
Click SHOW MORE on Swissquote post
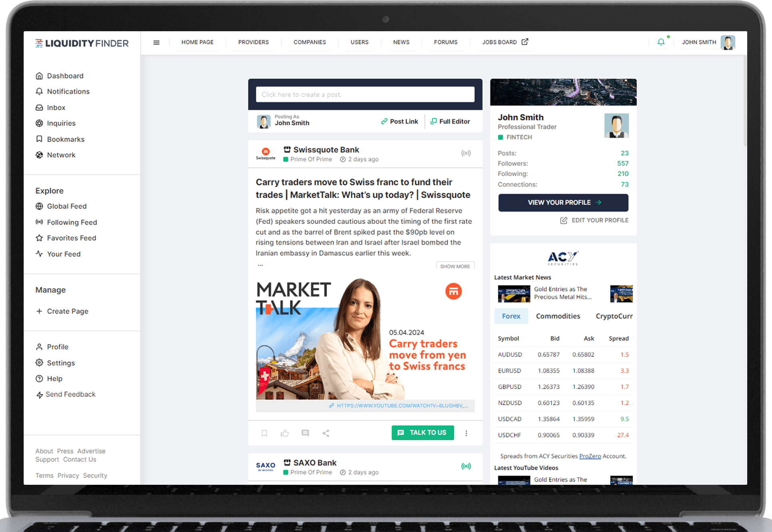tap(455, 266)
